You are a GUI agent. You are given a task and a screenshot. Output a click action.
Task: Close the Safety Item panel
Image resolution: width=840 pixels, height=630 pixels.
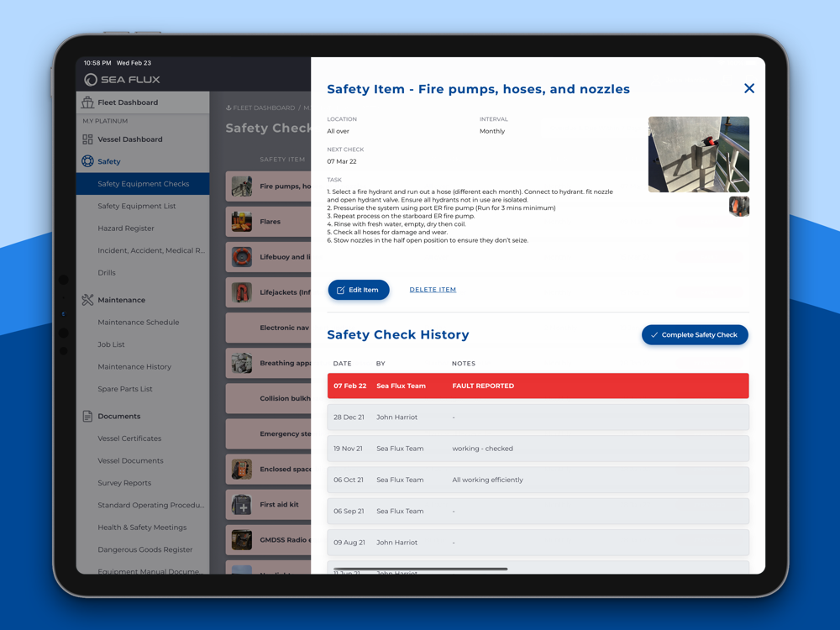[749, 88]
